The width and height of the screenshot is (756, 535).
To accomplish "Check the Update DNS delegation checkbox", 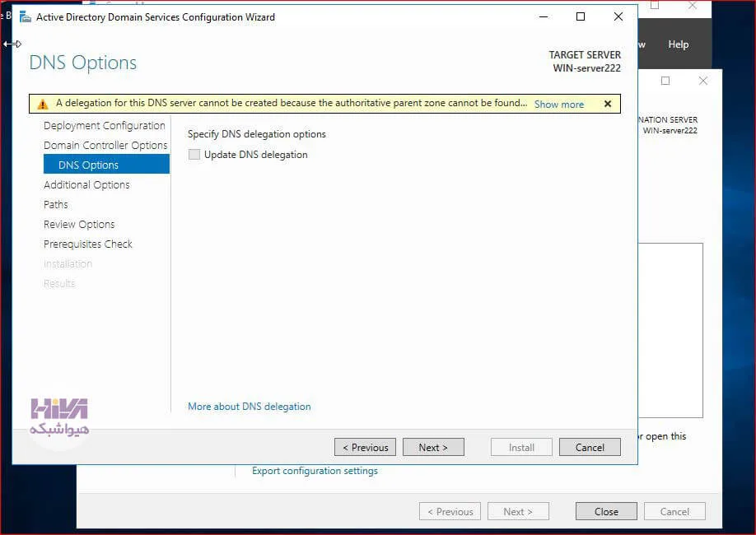I will 194,155.
